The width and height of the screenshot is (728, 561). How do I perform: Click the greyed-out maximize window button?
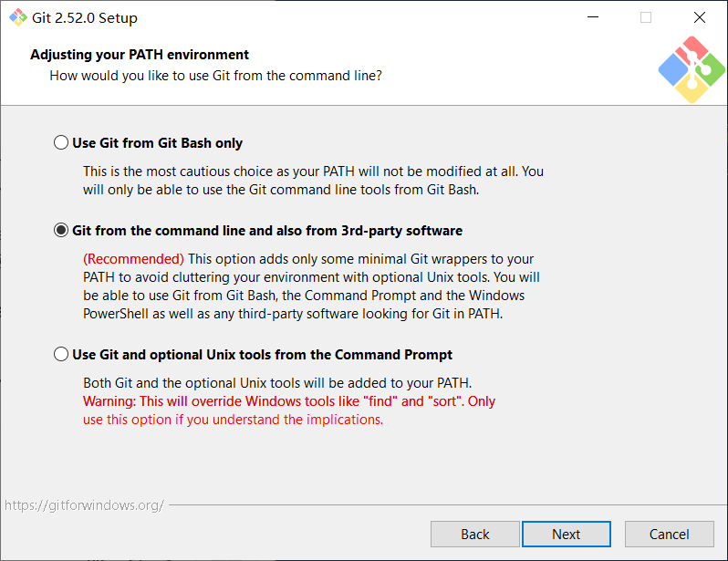point(646,17)
